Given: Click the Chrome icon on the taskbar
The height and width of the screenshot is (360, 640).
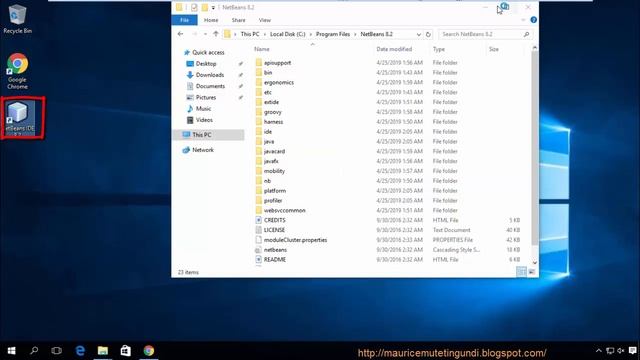Looking at the screenshot, I should pos(149,351).
